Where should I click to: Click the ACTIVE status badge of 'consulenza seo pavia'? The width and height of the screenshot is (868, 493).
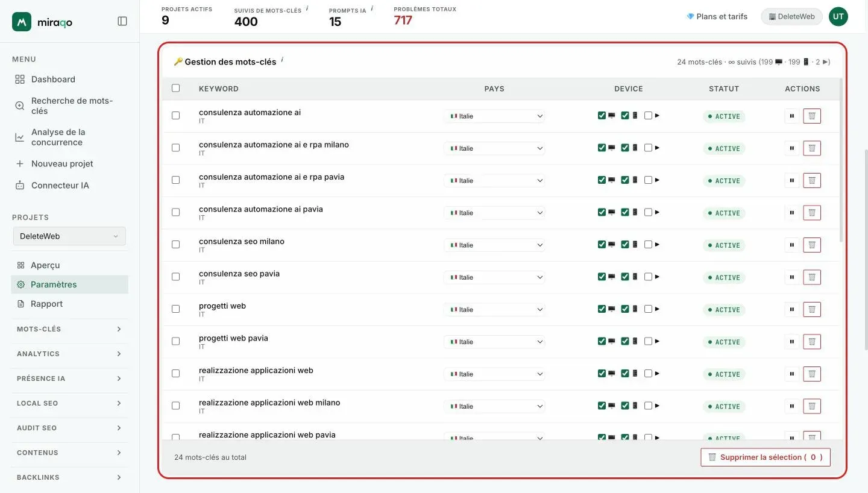pos(724,277)
